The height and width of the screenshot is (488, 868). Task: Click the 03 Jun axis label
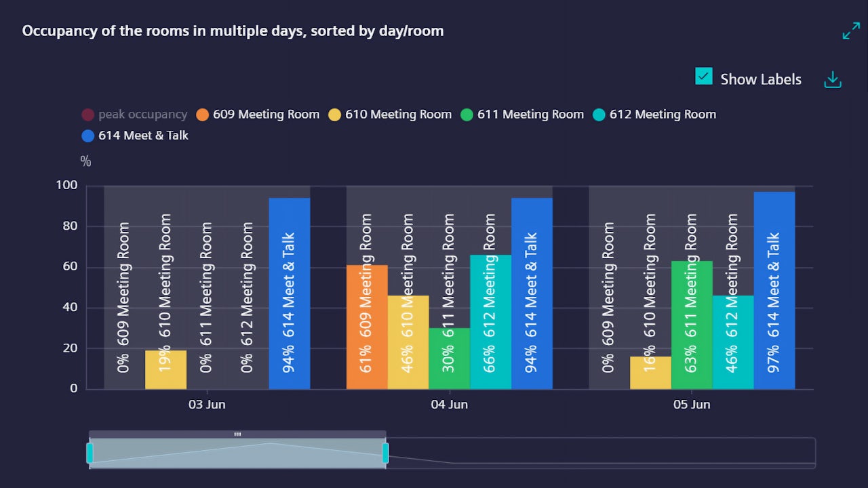pyautogui.click(x=207, y=405)
